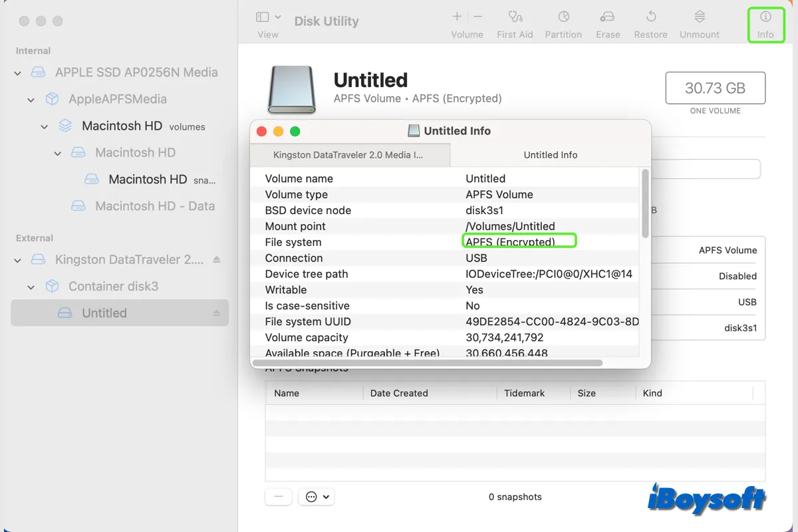Click the Container disk3 cube icon

(x=52, y=287)
